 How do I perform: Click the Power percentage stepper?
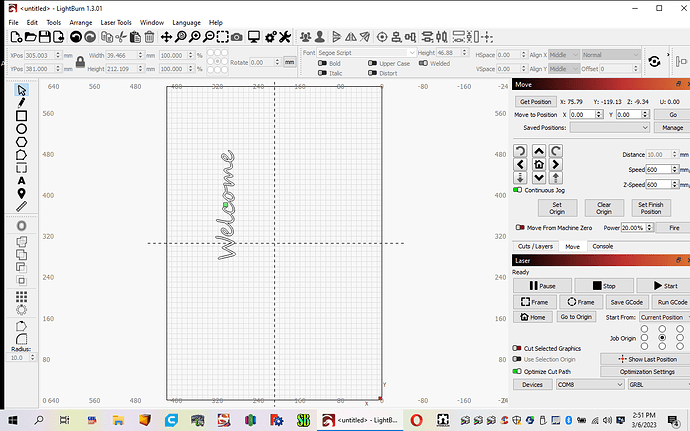[x=649, y=228]
